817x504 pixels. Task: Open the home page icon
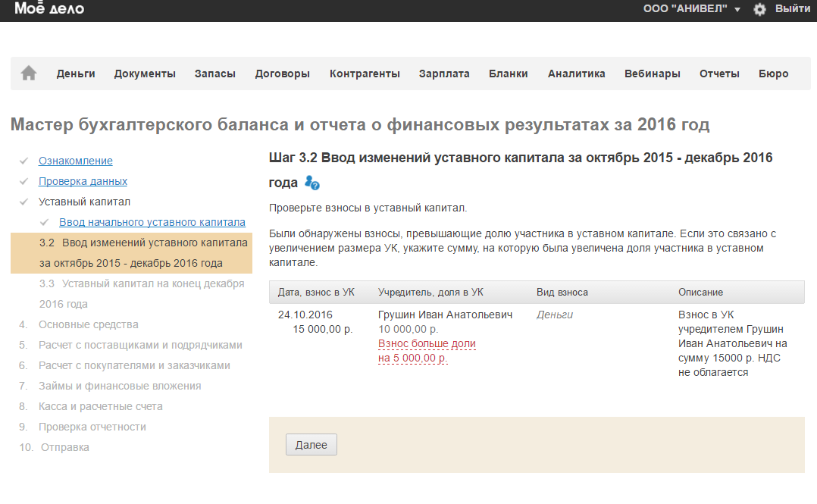[29, 73]
